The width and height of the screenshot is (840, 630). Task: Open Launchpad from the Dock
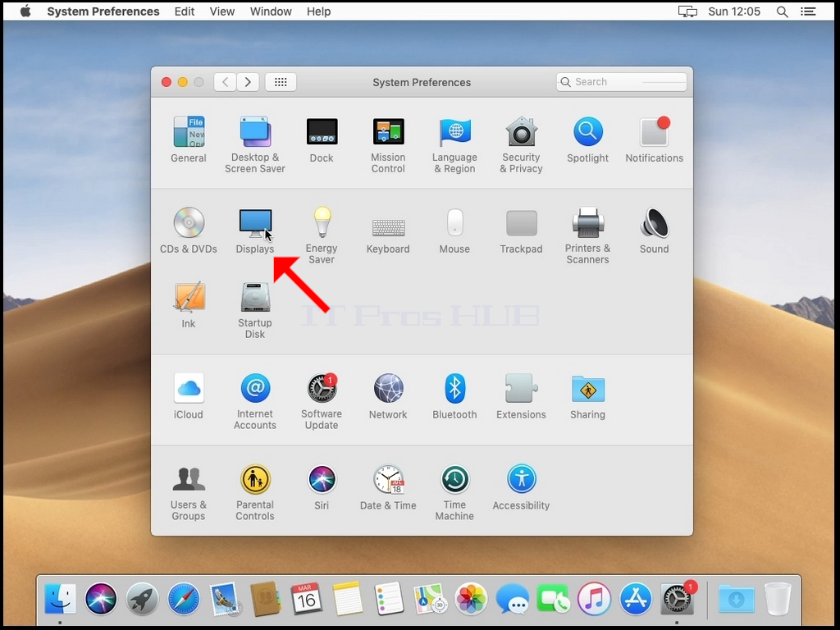tap(142, 598)
